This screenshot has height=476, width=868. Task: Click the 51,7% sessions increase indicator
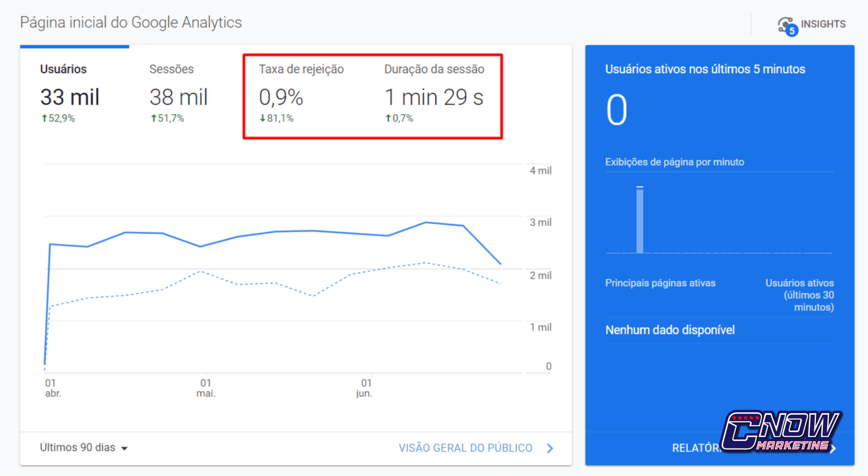(x=167, y=118)
